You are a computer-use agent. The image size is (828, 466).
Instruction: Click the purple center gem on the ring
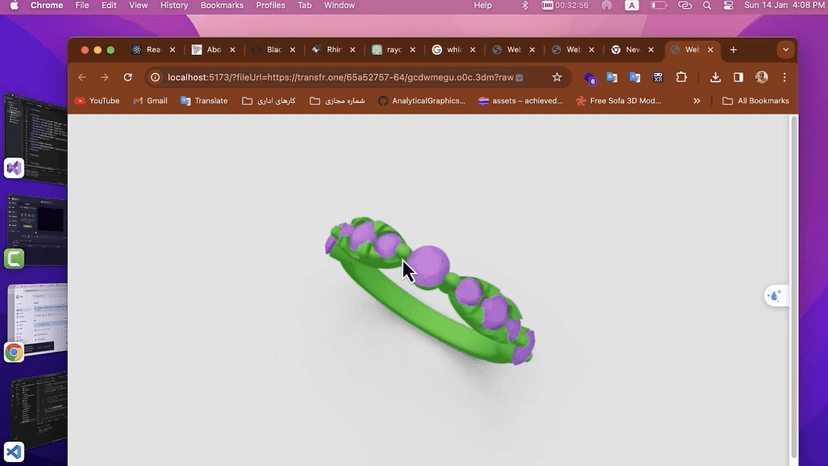(429, 266)
